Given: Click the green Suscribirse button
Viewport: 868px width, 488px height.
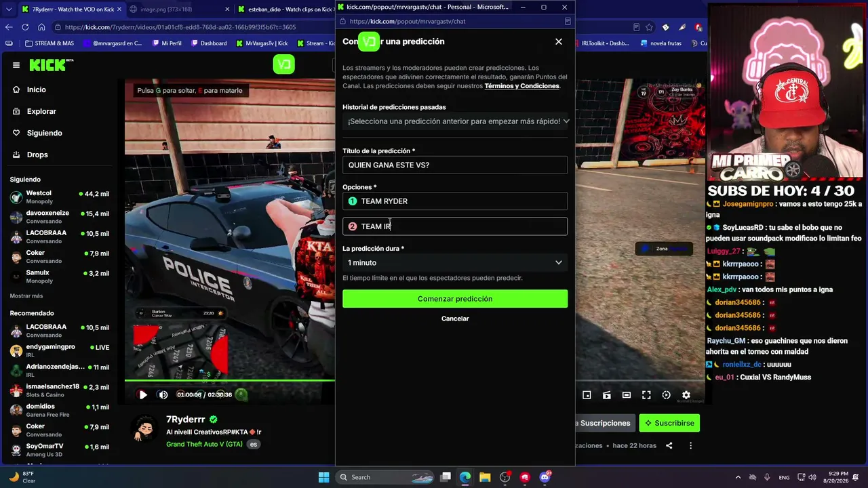Looking at the screenshot, I should [x=669, y=423].
